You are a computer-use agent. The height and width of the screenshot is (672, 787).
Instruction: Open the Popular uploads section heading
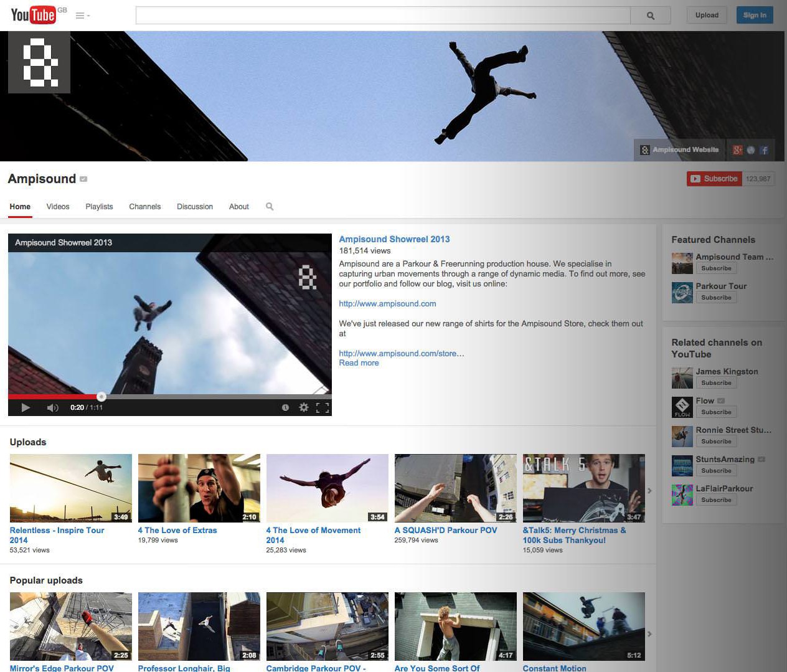[x=46, y=580]
